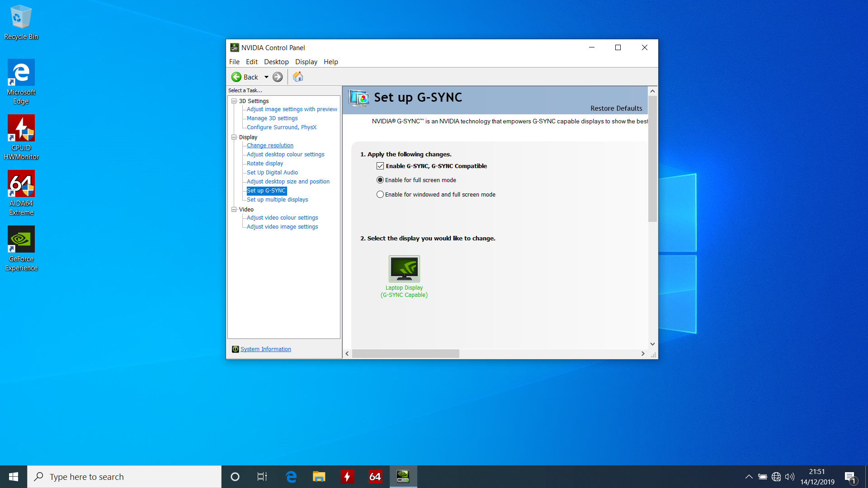Screen dimensions: 868x488
Task: Click the System Information icon
Action: (x=235, y=349)
